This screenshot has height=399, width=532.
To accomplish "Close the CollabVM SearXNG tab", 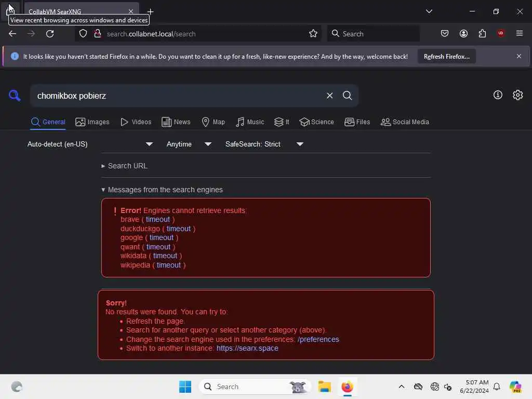I will pos(130,11).
